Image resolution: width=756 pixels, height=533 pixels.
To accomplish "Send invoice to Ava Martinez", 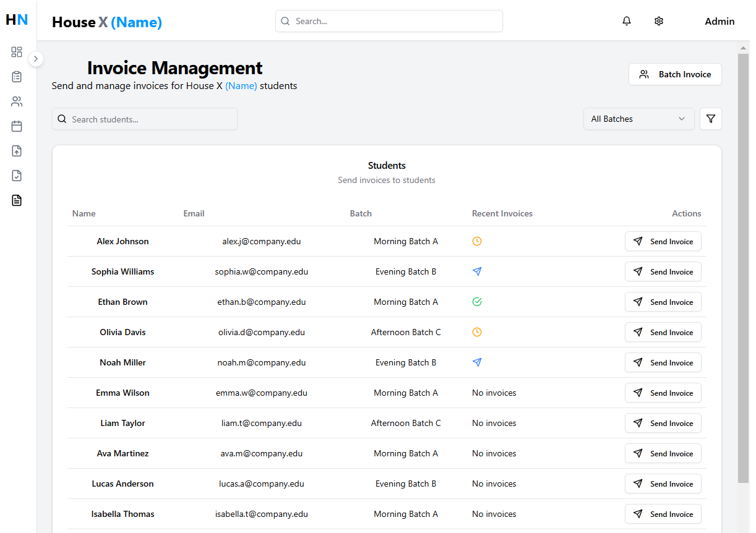I will click(x=663, y=453).
